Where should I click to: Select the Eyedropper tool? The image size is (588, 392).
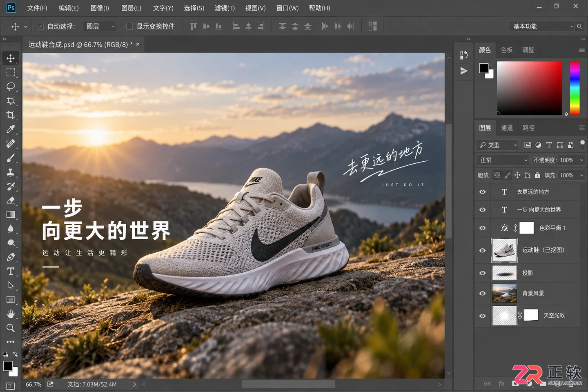click(x=11, y=129)
